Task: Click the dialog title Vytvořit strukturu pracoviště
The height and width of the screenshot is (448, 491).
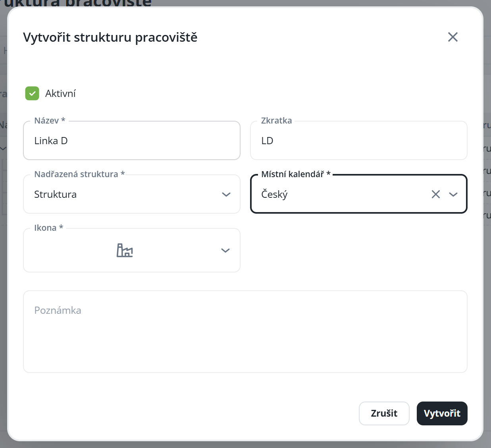Action: tap(110, 37)
